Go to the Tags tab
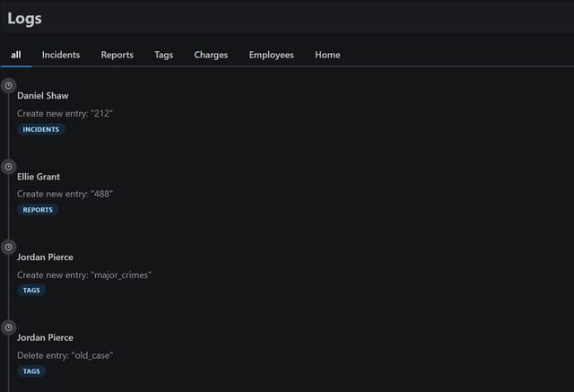Image resolution: width=574 pixels, height=392 pixels. point(163,55)
